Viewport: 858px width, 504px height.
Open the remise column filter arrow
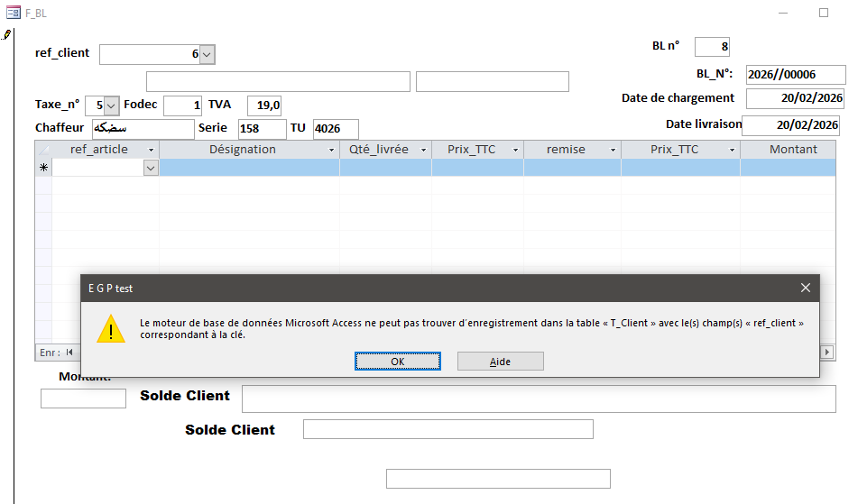click(613, 150)
